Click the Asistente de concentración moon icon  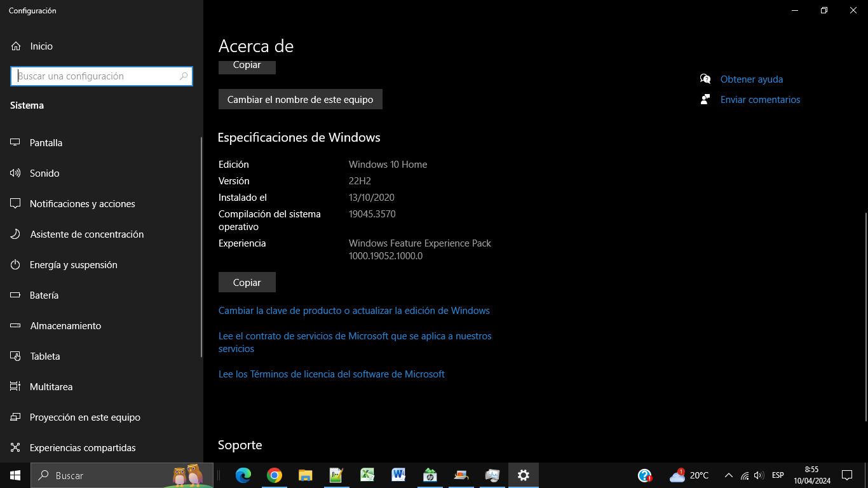(15, 234)
